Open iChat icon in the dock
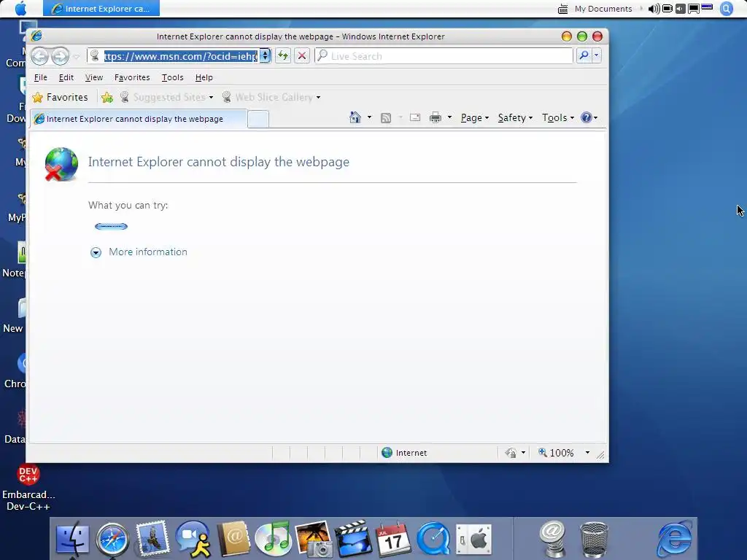 pyautogui.click(x=193, y=539)
